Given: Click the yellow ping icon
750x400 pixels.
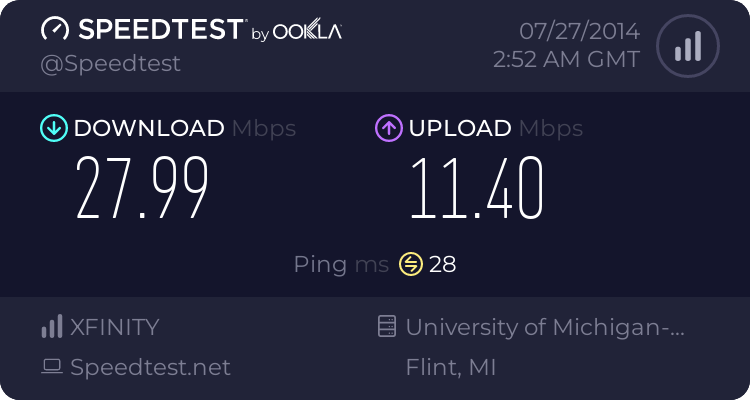Looking at the screenshot, I should 411,264.
